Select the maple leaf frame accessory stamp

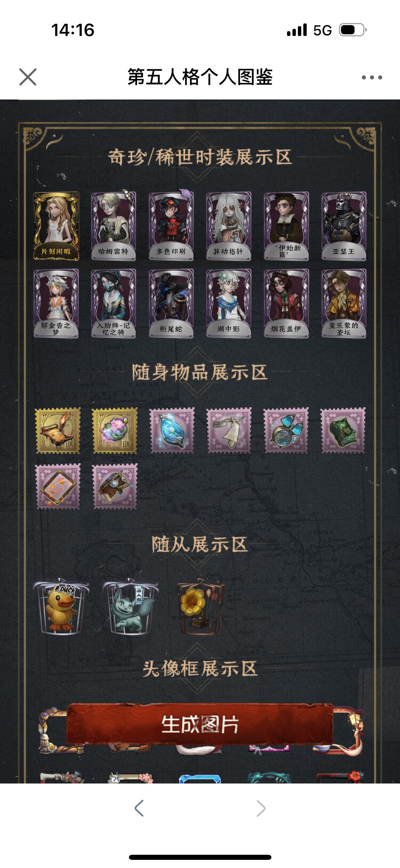[58, 486]
